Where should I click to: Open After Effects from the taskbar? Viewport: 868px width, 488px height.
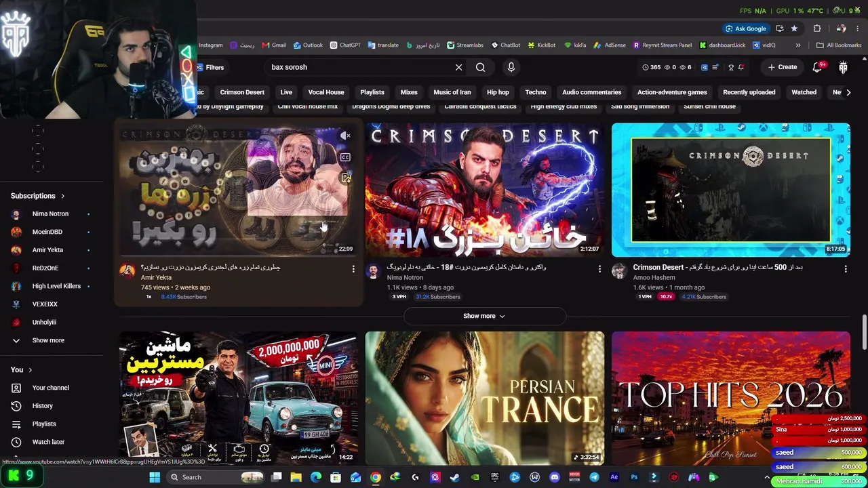point(614,477)
